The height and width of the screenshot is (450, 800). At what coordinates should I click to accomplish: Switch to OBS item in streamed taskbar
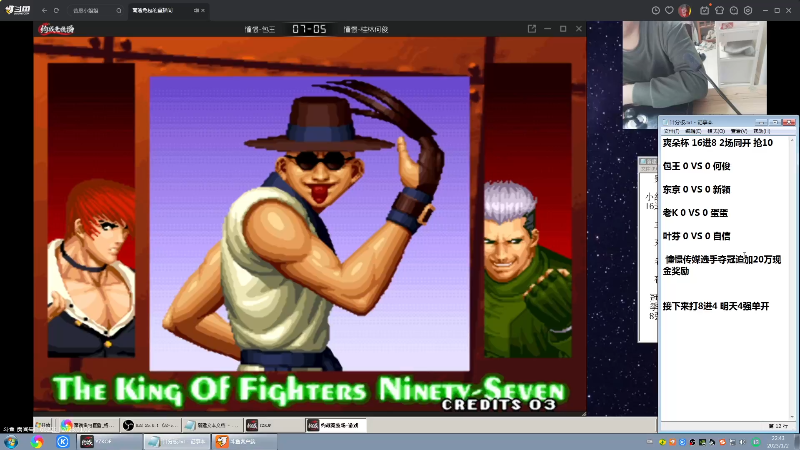[150, 425]
